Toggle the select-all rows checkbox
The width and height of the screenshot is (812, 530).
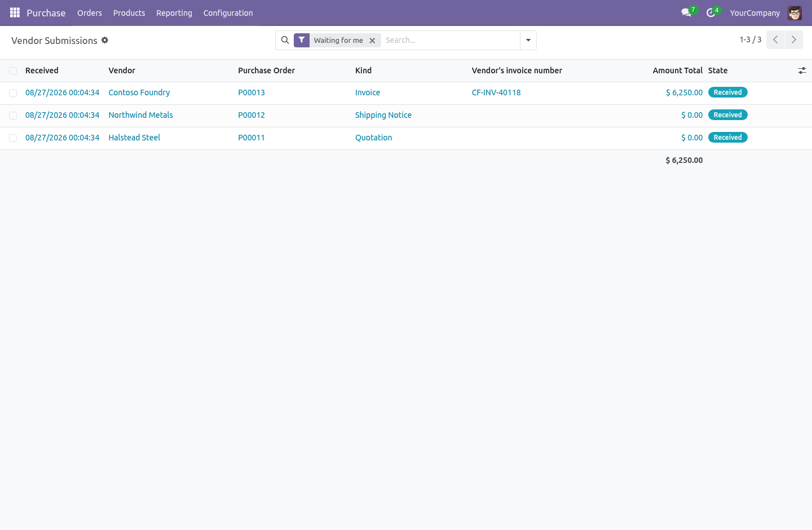13,70
